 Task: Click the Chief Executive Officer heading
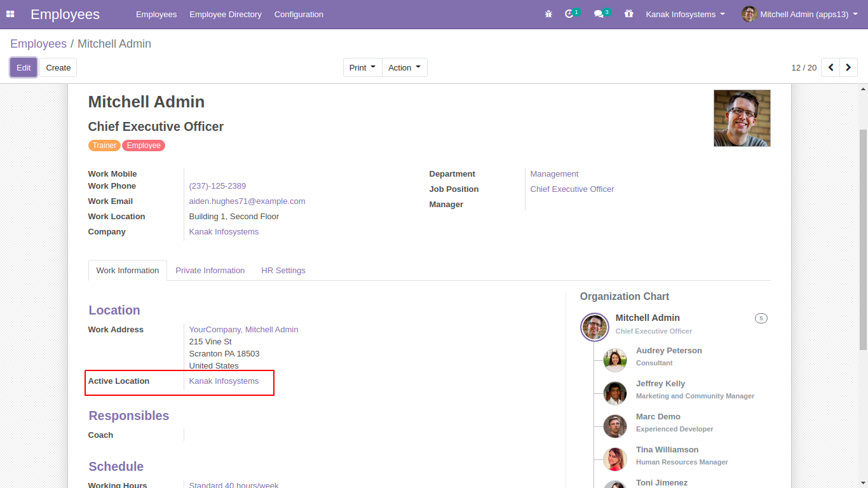pos(156,126)
